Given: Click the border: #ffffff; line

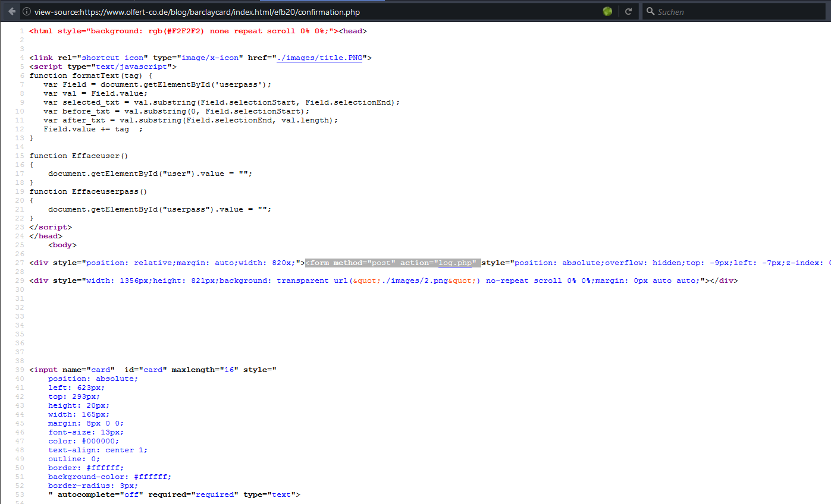Looking at the screenshot, I should point(86,468).
